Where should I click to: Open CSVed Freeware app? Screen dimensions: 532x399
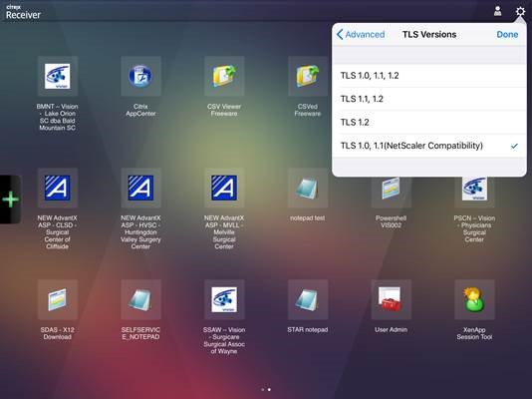pos(308,76)
